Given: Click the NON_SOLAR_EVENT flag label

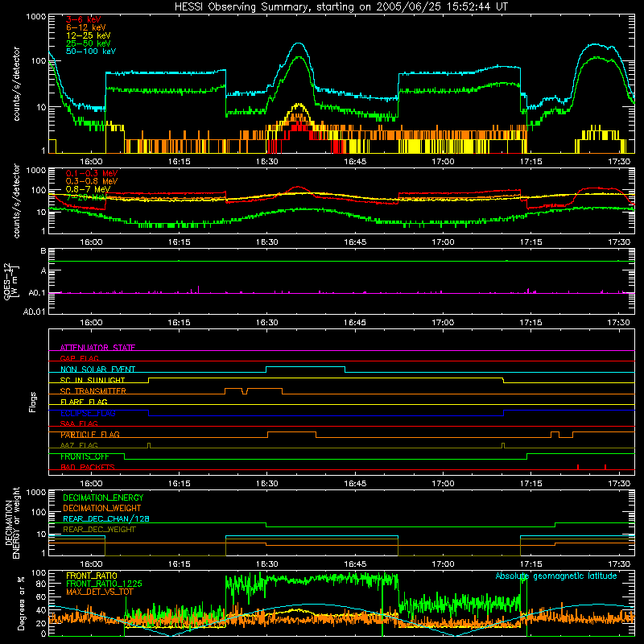Looking at the screenshot, I should pos(97,369).
